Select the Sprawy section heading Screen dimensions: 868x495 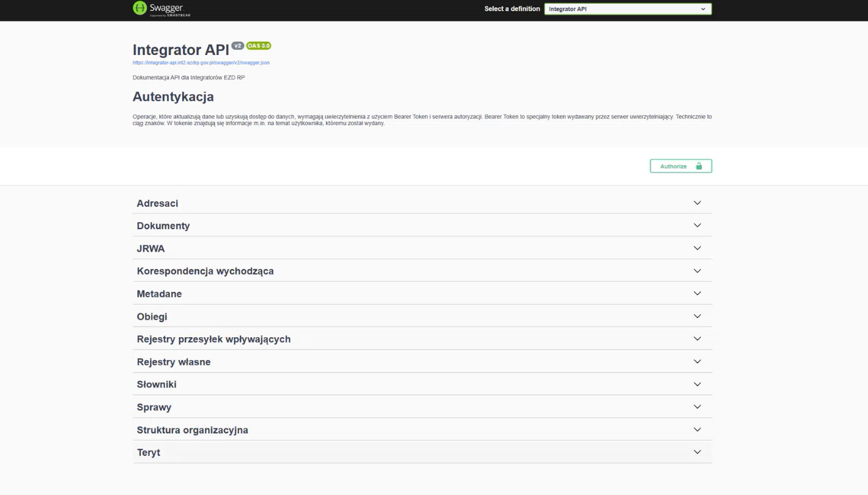click(154, 407)
